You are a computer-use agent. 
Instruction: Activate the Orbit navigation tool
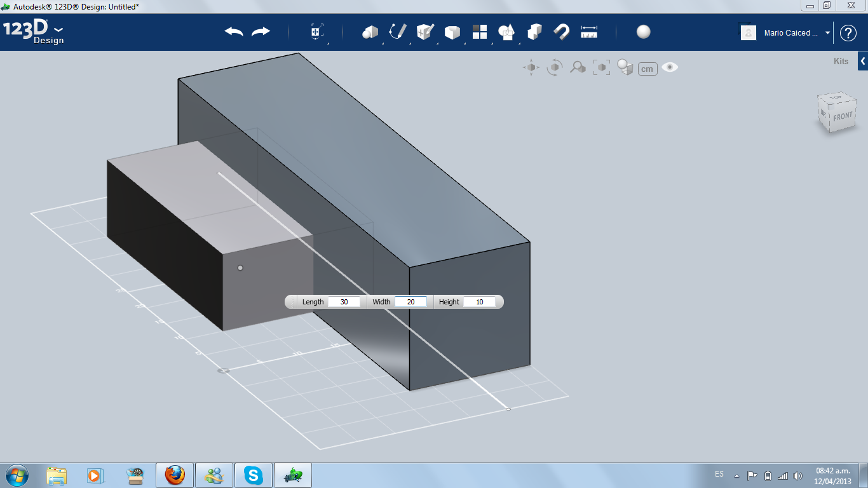[555, 67]
